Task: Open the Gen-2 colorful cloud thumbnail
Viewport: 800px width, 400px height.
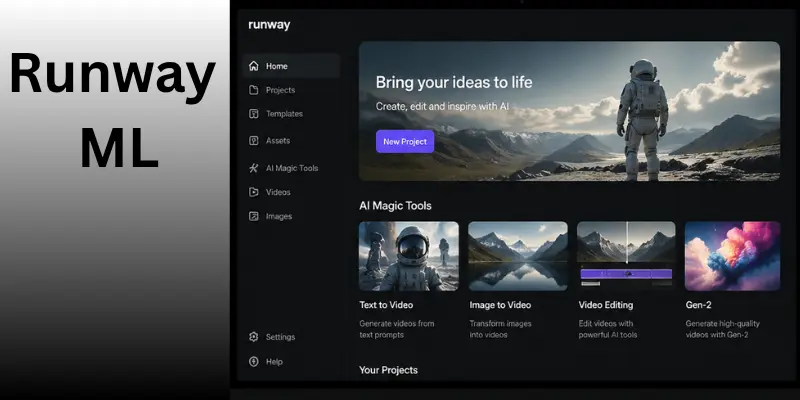Action: click(732, 256)
